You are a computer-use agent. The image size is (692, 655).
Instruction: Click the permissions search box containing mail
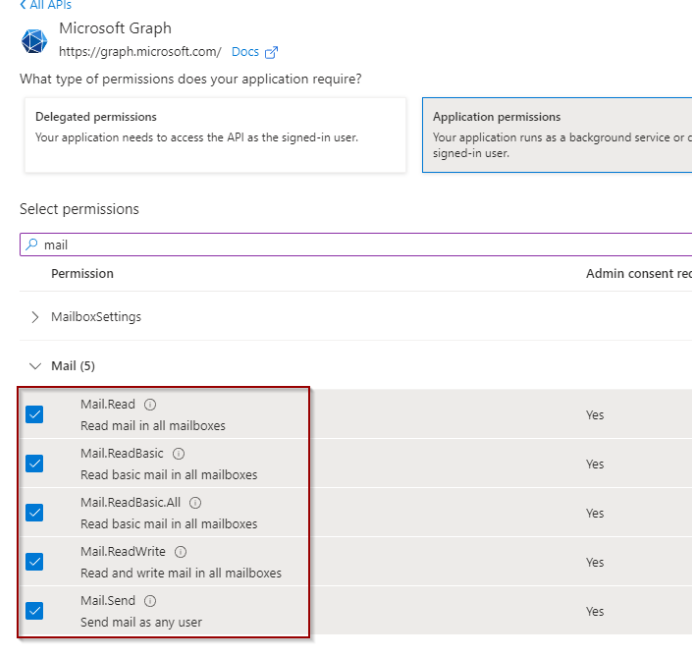coord(356,245)
